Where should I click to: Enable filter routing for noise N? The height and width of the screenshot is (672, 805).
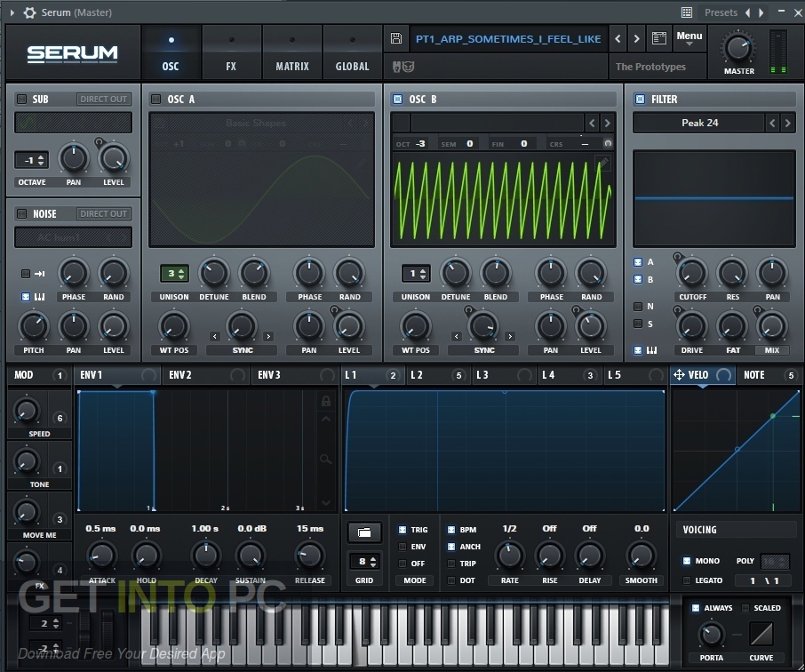638,307
